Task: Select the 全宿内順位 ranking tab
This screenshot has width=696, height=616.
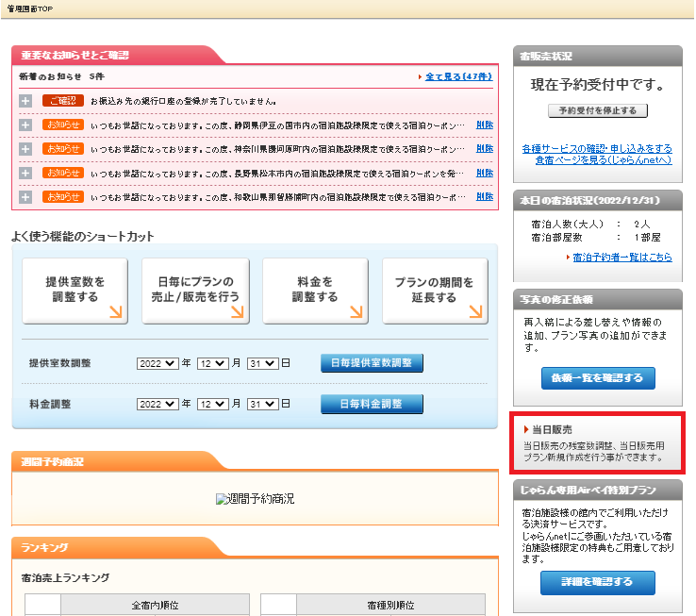Action: 135,605
